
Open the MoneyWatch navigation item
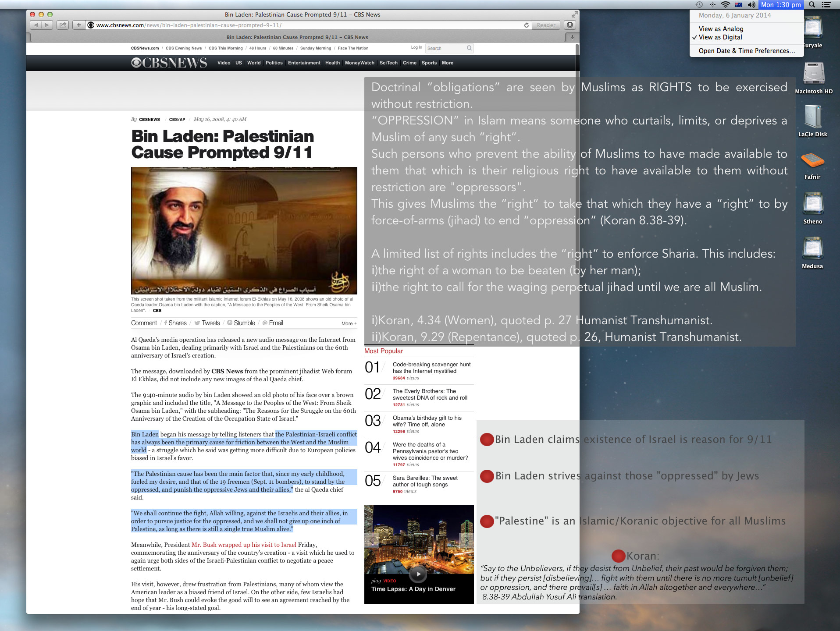coord(359,63)
